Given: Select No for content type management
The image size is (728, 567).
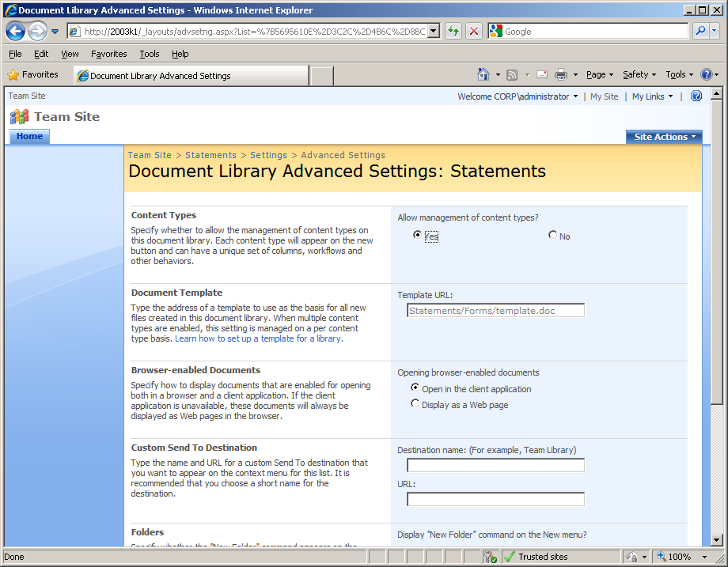Looking at the screenshot, I should pyautogui.click(x=552, y=235).
